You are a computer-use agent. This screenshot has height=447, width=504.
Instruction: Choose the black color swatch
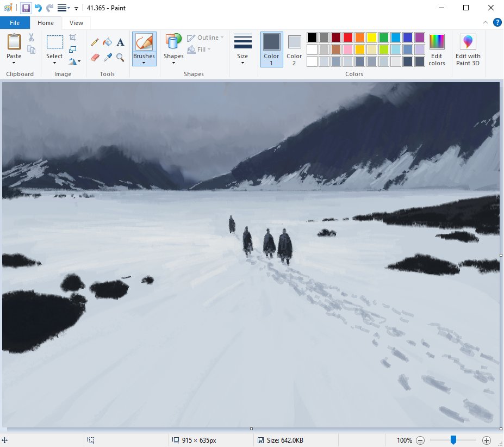(312, 38)
